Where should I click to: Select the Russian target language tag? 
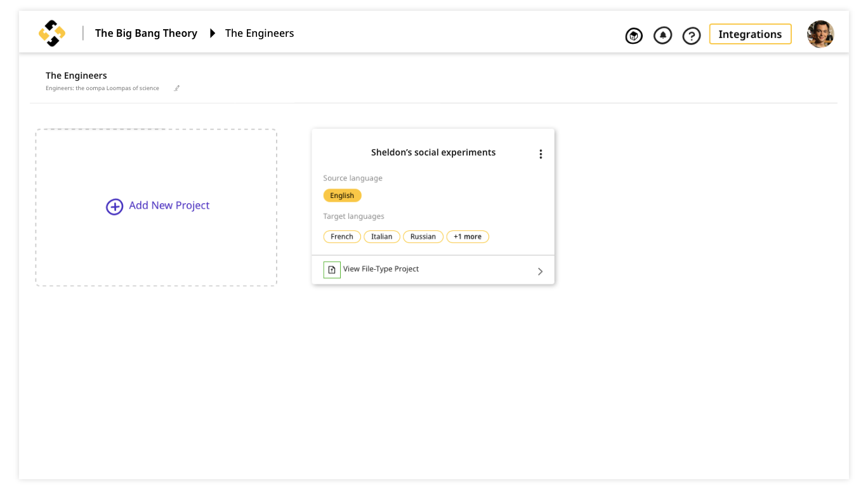423,237
